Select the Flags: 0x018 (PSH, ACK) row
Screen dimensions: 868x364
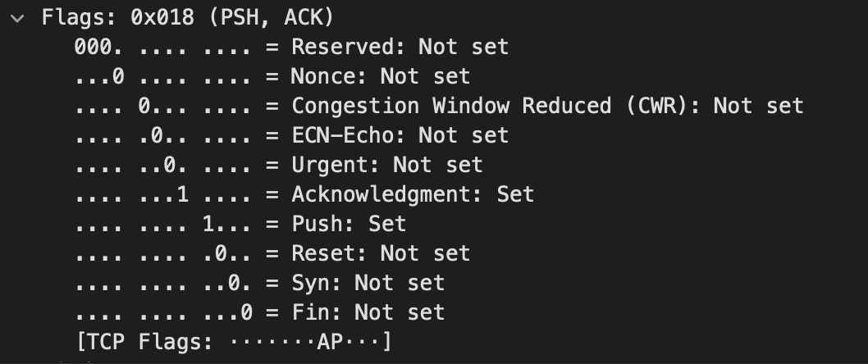tap(188, 17)
